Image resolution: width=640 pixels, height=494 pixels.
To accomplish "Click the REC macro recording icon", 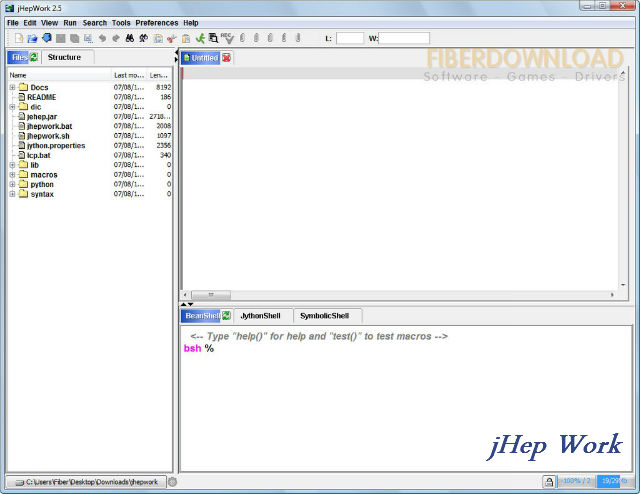I will (228, 38).
